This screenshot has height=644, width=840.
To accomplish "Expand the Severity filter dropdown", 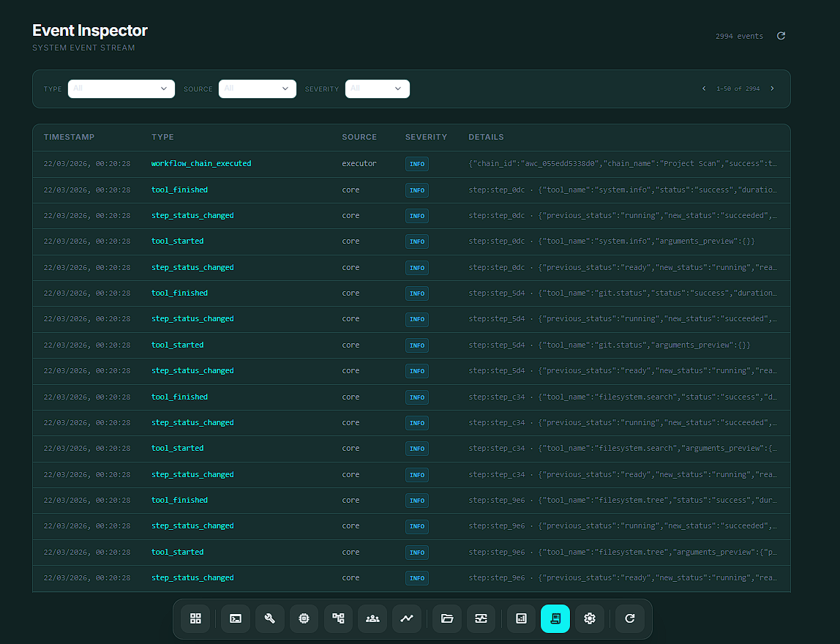I will [x=377, y=89].
